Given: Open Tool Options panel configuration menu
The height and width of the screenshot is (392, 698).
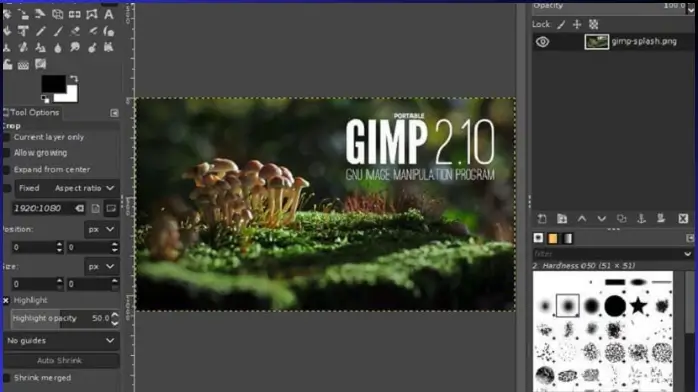Looking at the screenshot, I should coord(114,113).
